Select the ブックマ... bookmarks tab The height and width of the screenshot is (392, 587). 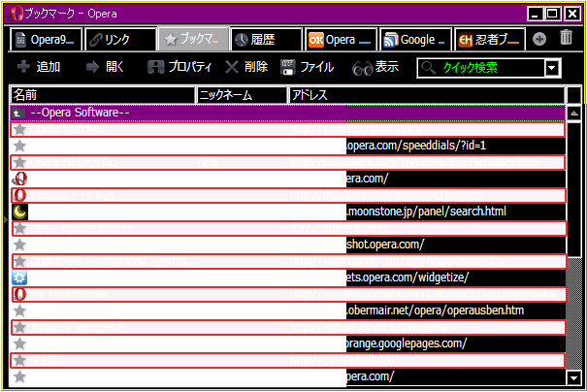[193, 39]
